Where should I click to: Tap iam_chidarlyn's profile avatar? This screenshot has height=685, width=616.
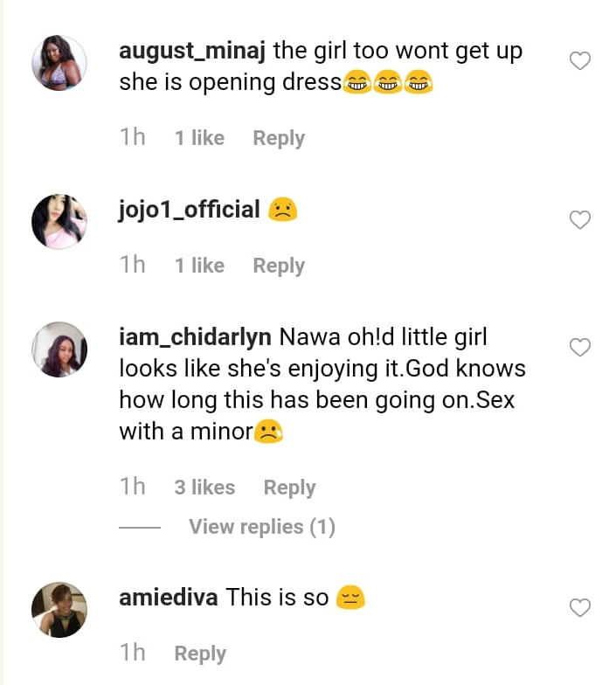[x=59, y=349]
